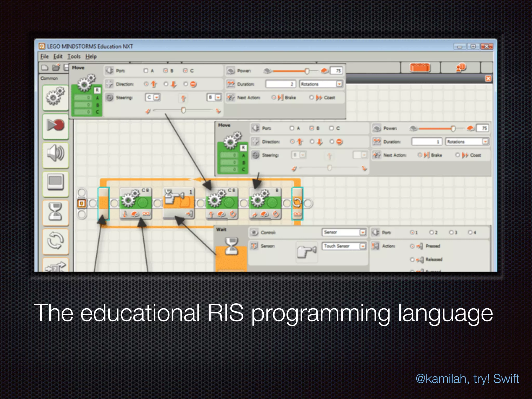The height and width of the screenshot is (399, 532).
Task: Select Port 1 in the Wait panel
Action: (x=412, y=232)
